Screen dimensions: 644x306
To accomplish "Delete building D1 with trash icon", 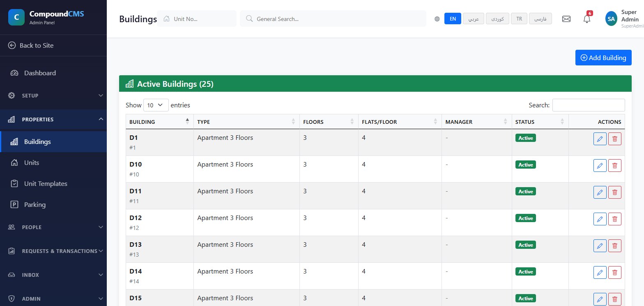I will (x=615, y=139).
